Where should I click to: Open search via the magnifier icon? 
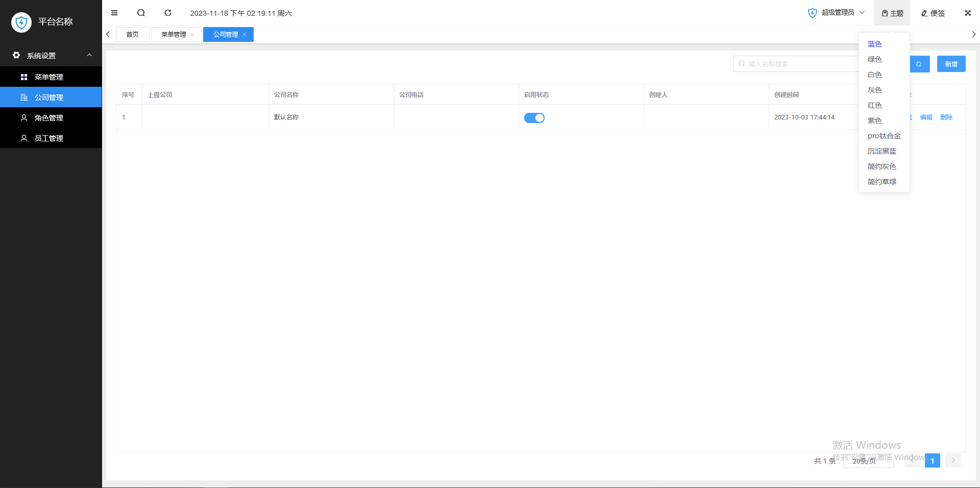click(x=141, y=13)
